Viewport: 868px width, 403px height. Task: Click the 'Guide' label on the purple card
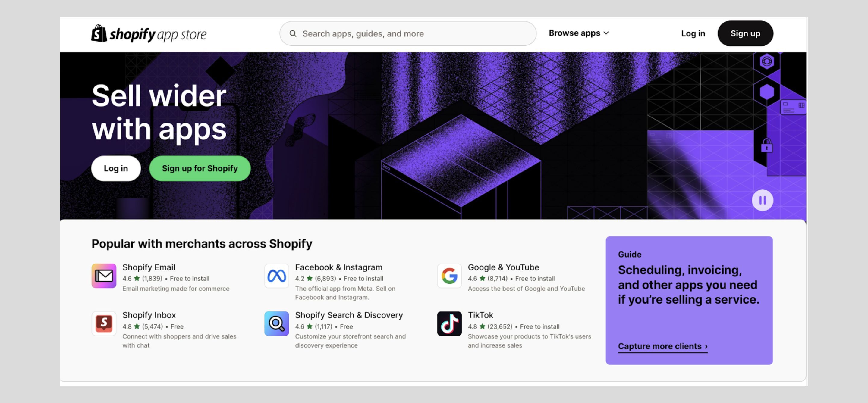[x=629, y=255]
